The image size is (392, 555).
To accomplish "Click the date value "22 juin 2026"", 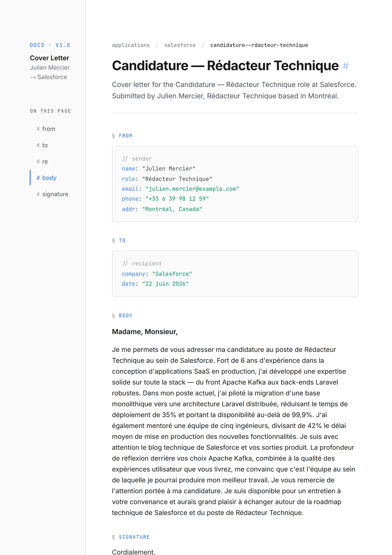I will point(165,284).
